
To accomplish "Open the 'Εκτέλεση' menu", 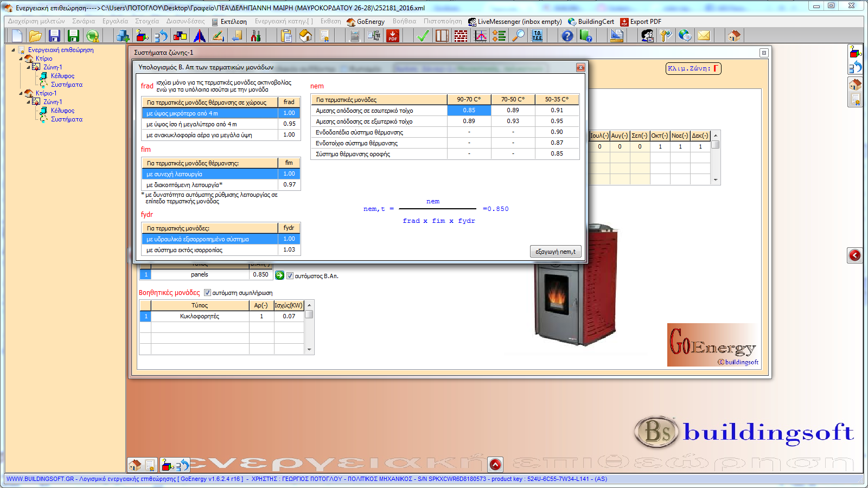I will tap(233, 22).
